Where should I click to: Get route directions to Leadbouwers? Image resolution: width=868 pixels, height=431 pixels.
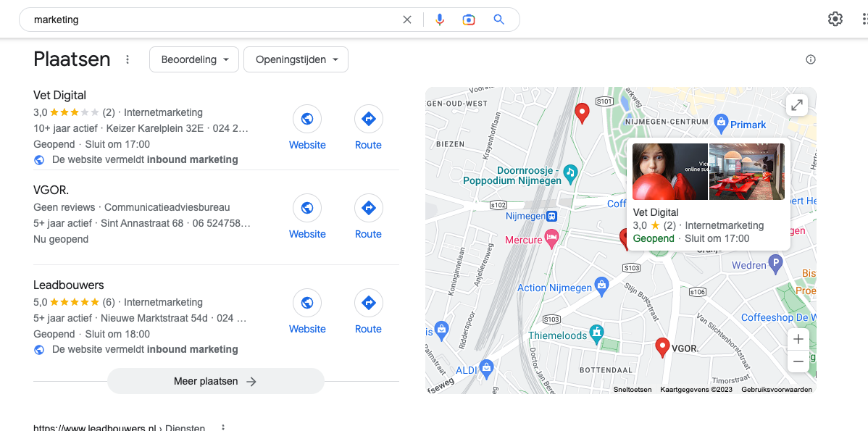tap(368, 303)
